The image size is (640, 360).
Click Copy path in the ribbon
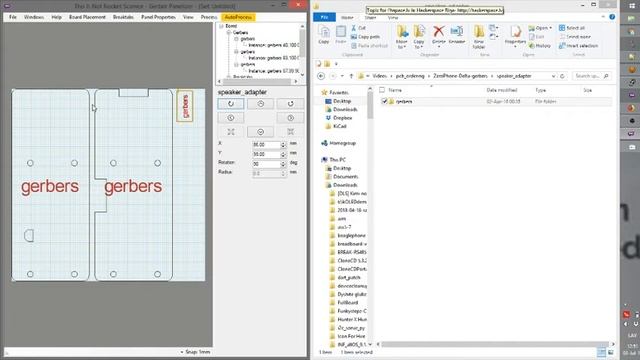click(365, 37)
